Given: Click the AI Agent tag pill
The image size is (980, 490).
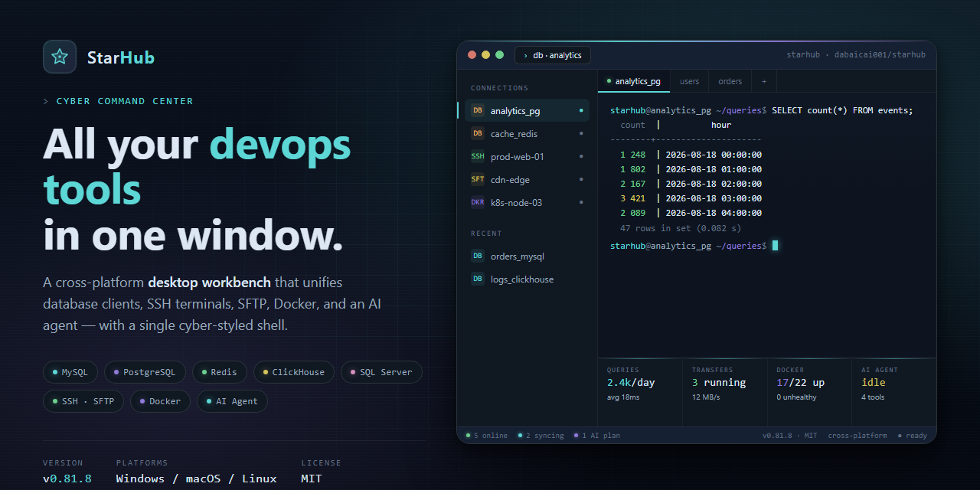Looking at the screenshot, I should (x=232, y=401).
